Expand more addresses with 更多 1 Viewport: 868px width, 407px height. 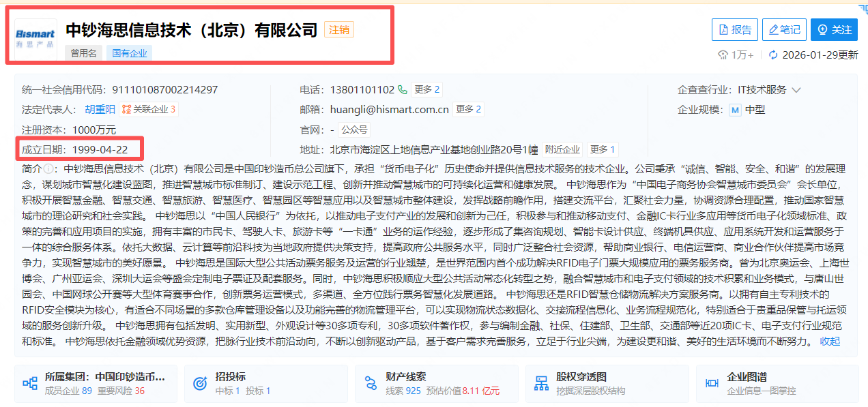point(603,149)
